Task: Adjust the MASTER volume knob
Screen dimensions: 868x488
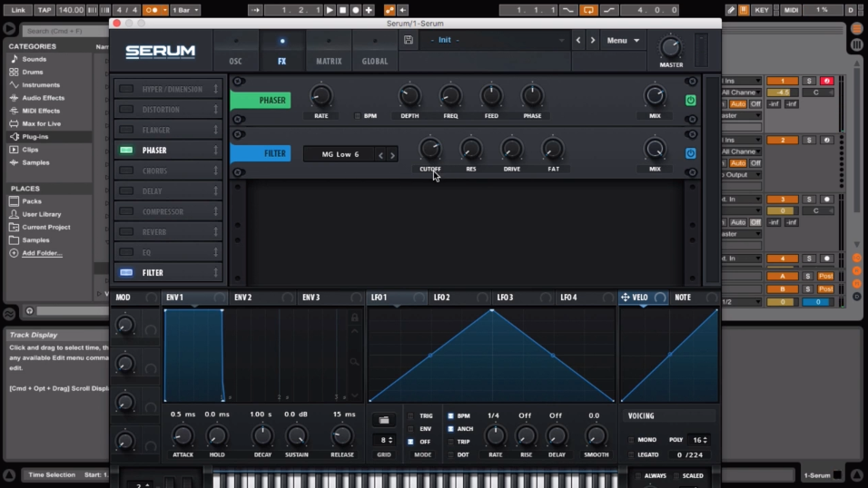Action: pyautogui.click(x=670, y=48)
